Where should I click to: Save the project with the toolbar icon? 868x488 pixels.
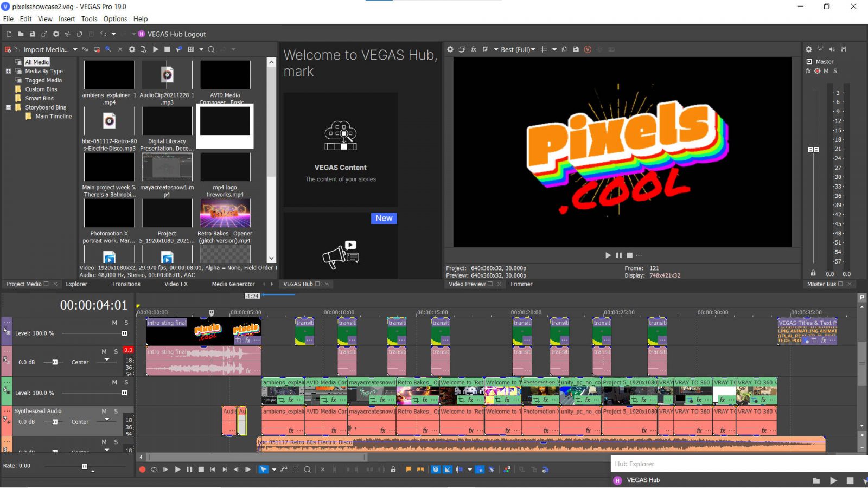tap(33, 34)
